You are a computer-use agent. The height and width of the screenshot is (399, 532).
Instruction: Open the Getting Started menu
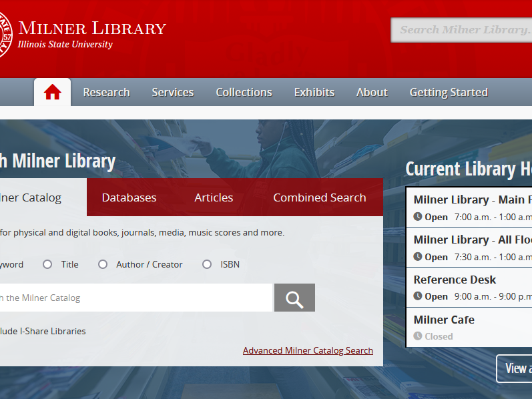449,92
